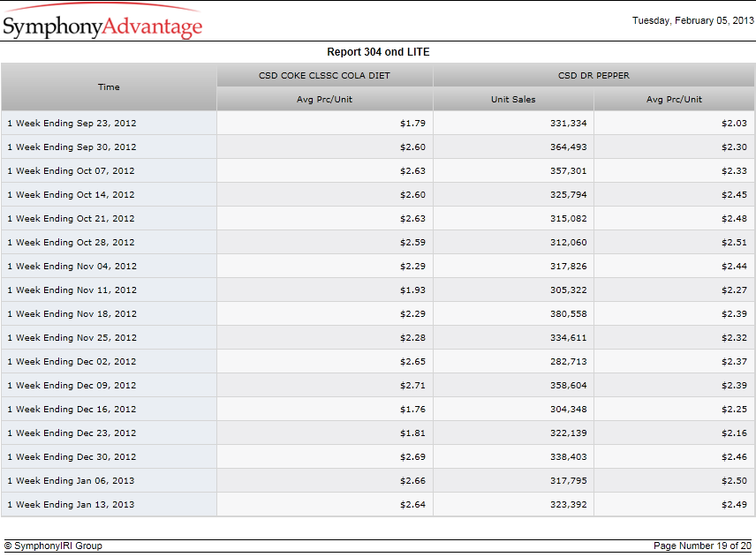The height and width of the screenshot is (557, 756).
Task: Select the Unit Sales column header
Action: (x=513, y=99)
